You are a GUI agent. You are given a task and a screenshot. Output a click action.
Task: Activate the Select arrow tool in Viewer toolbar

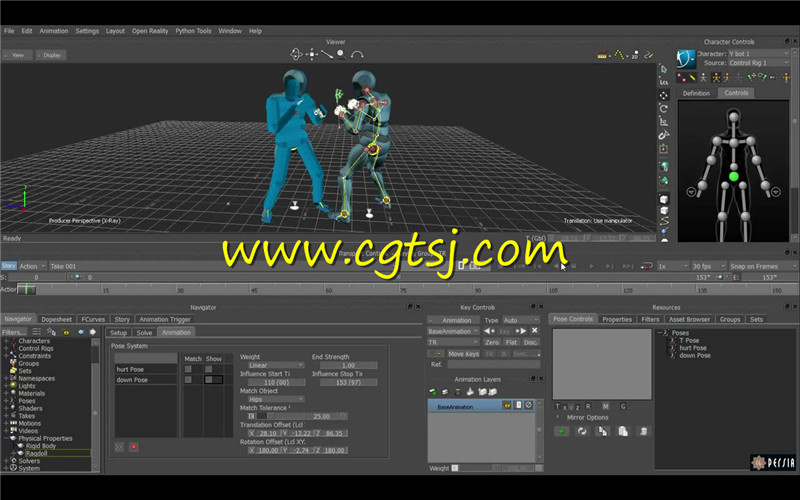[x=663, y=69]
